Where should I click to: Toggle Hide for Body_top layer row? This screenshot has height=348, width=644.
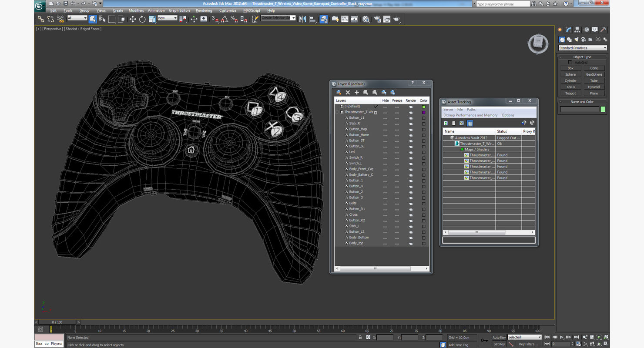[385, 243]
